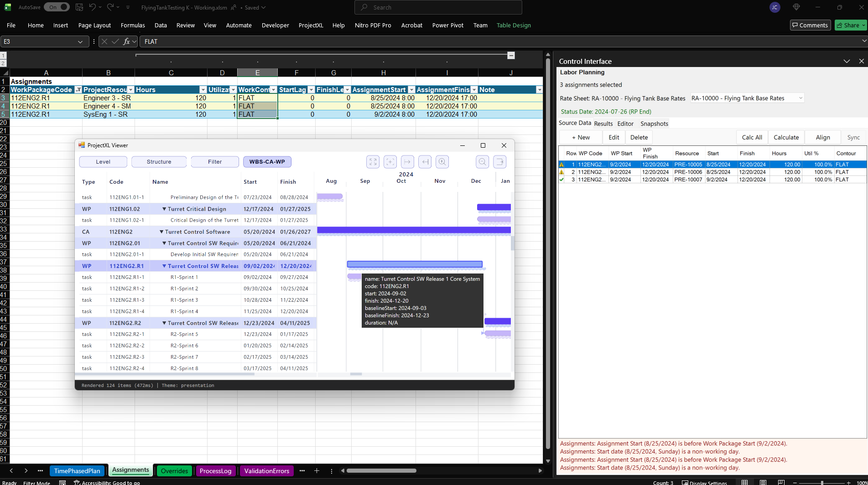868x485 pixels.
Task: Click the zoom slider in status bar
Action: click(821, 482)
